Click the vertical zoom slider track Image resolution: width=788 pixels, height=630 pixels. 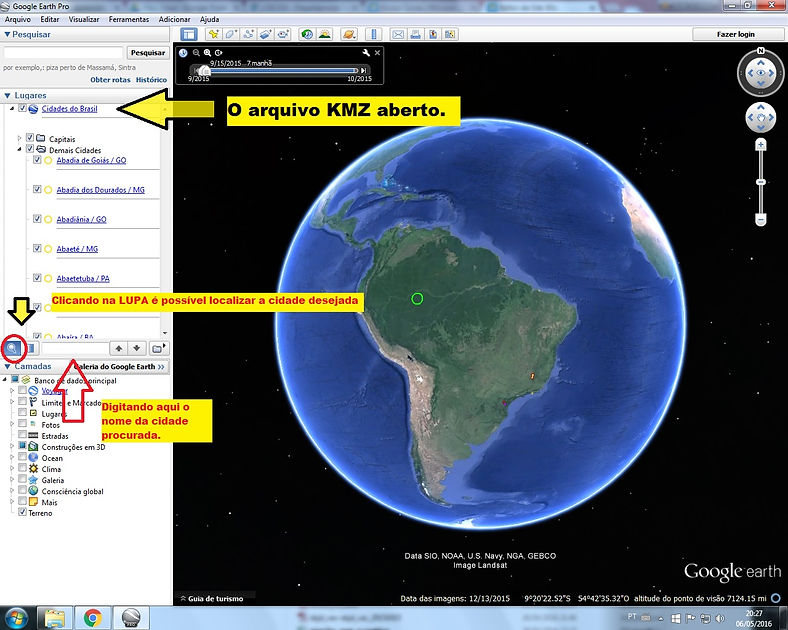761,182
